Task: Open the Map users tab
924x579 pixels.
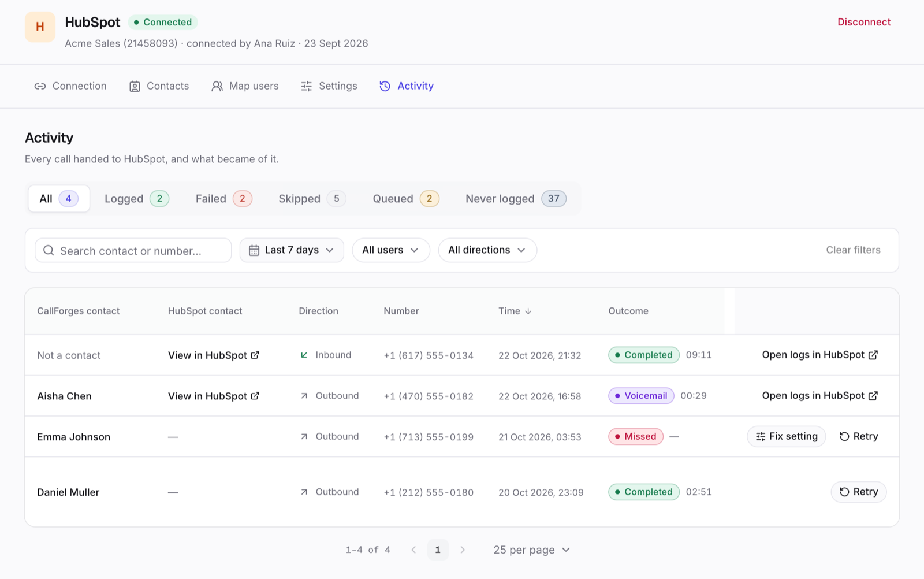Action: pos(245,86)
